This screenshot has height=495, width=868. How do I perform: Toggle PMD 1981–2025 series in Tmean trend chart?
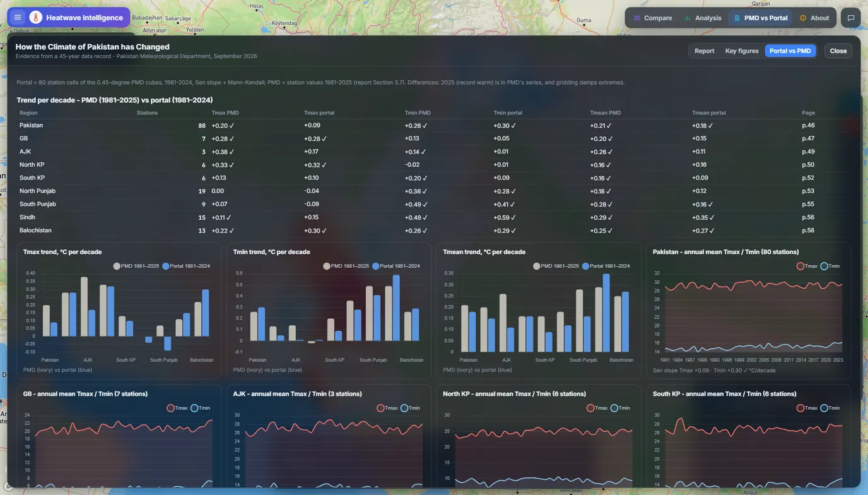point(556,266)
